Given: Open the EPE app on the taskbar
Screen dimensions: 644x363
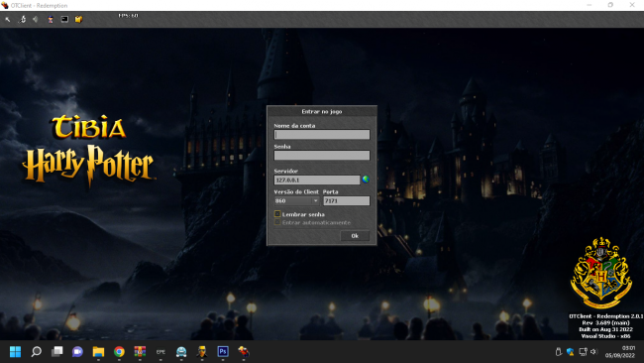Looking at the screenshot, I should (161, 351).
